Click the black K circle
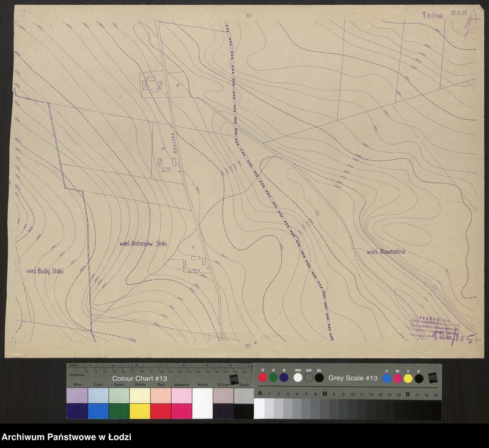489x448 pixels. [x=419, y=378]
